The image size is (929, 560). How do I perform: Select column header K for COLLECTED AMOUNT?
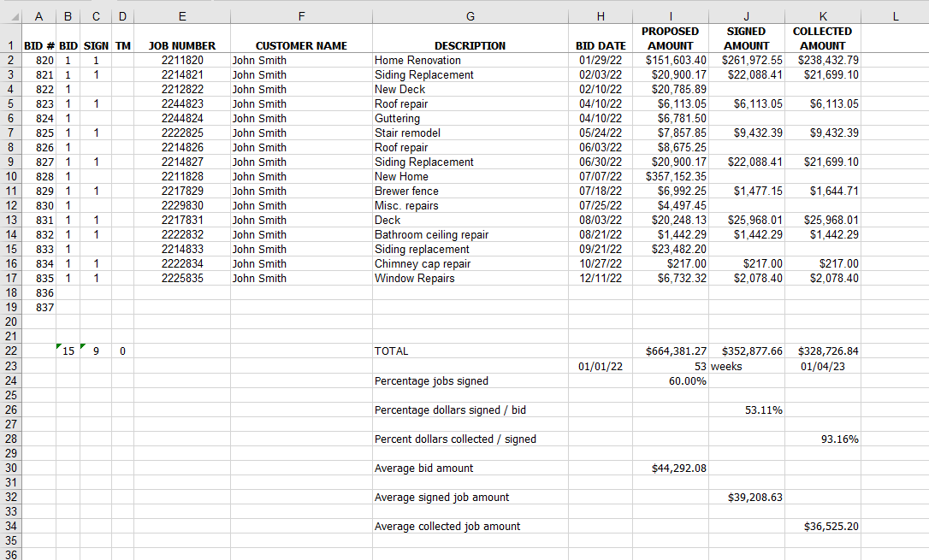822,15
